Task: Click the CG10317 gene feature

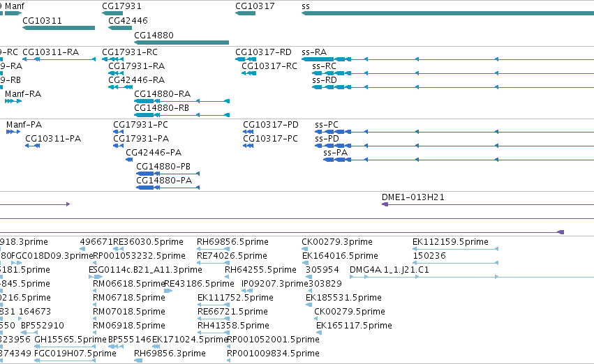Action: click(x=245, y=13)
